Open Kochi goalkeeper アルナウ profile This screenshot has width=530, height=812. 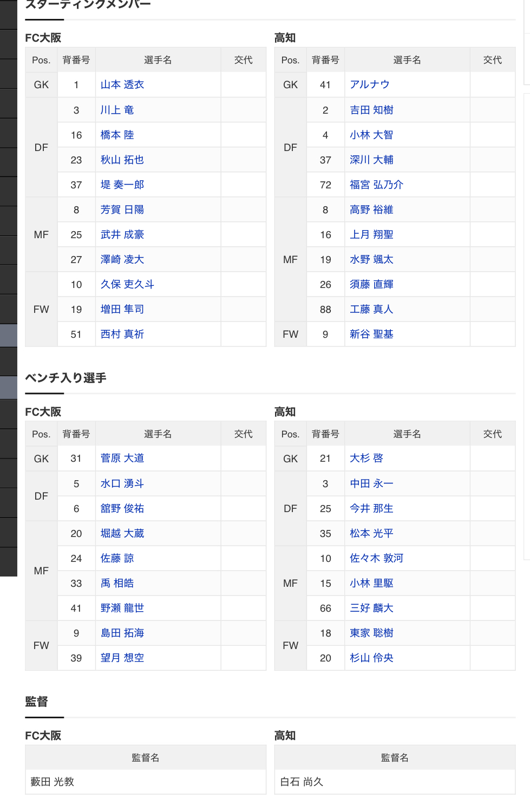click(369, 85)
